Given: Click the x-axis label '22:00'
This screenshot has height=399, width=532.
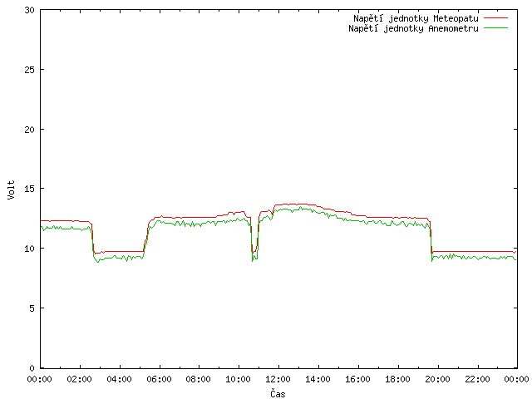Looking at the screenshot, I should pos(477,379).
